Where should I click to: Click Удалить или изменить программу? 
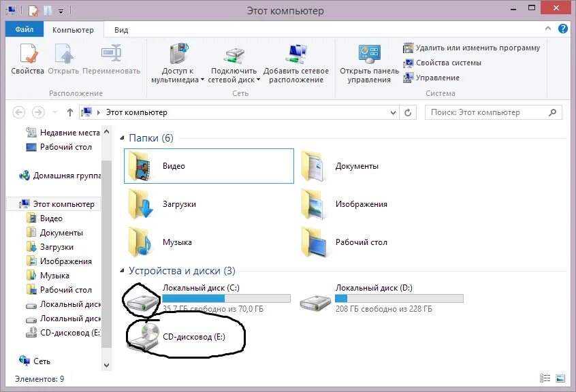[472, 48]
